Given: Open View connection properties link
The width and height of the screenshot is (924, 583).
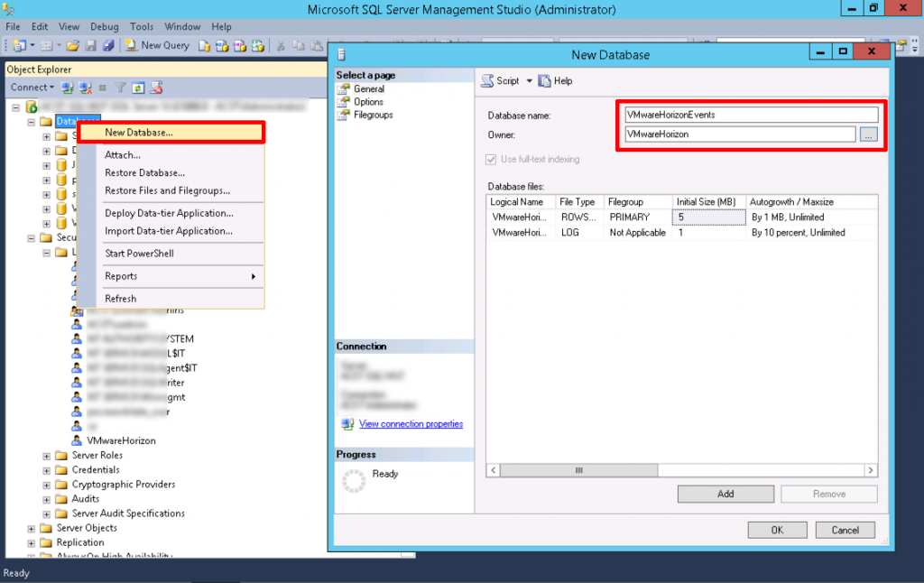Looking at the screenshot, I should coord(411,423).
